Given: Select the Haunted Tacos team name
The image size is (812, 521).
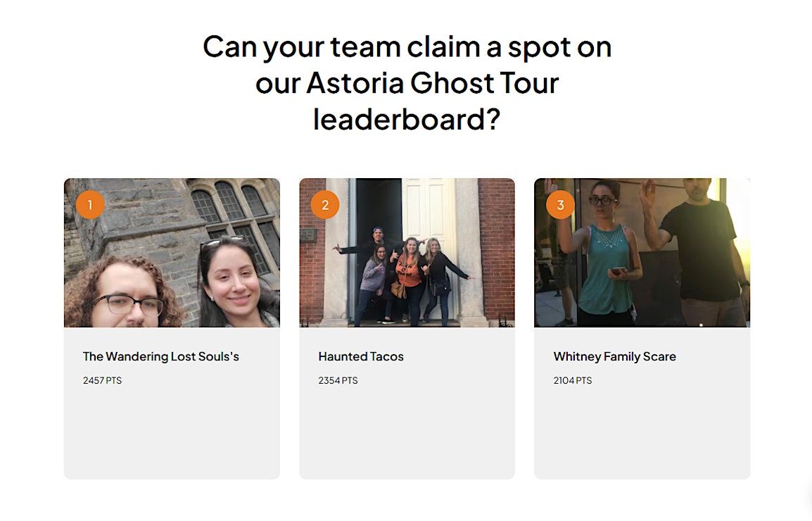Looking at the screenshot, I should (x=361, y=357).
